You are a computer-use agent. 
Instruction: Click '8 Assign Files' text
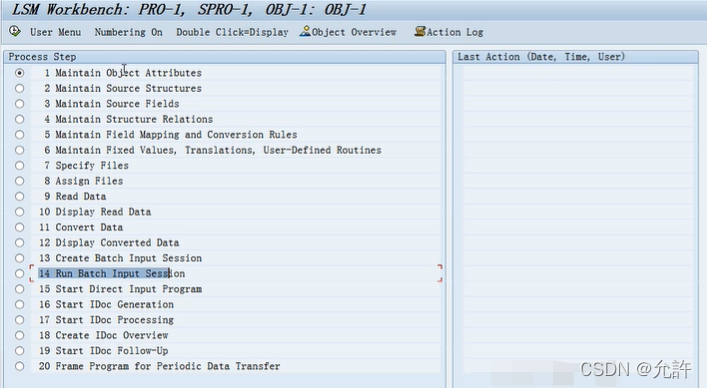click(83, 181)
